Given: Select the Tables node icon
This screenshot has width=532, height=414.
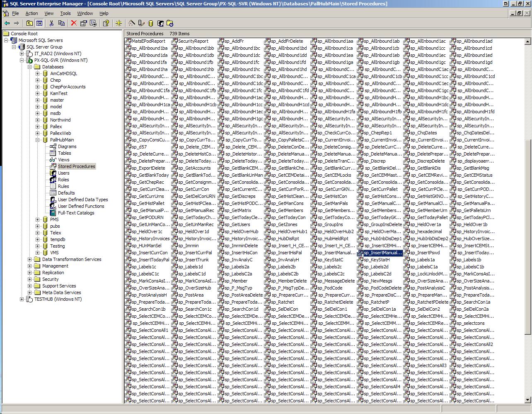Looking at the screenshot, I should [x=53, y=153].
